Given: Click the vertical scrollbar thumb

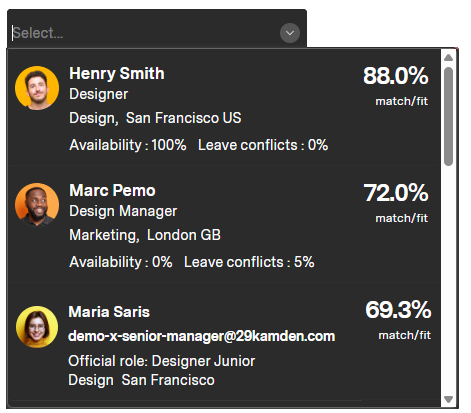Looking at the screenshot, I should pyautogui.click(x=448, y=116).
